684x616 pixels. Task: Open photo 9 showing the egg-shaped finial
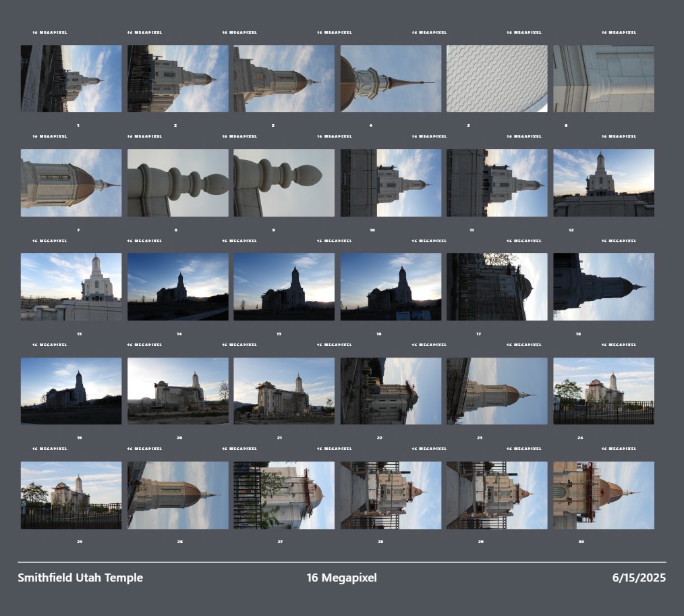pos(284,183)
